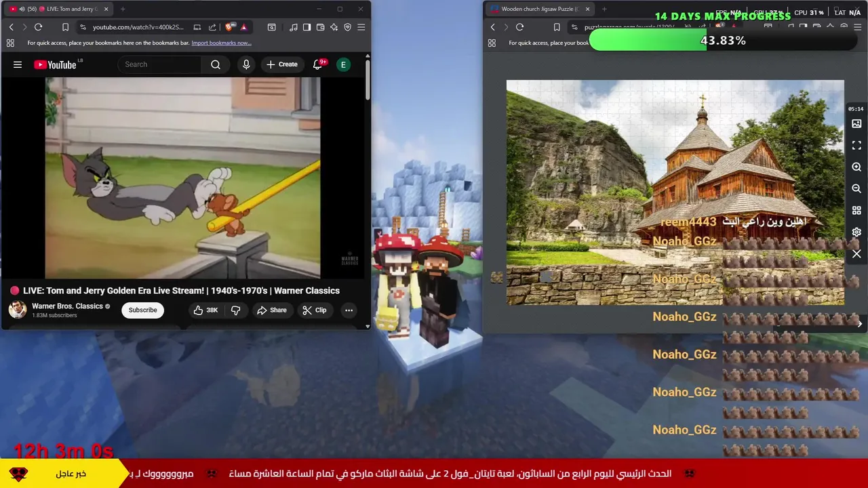
Task: Mute the tab via its speaker icon
Action: click(22, 9)
